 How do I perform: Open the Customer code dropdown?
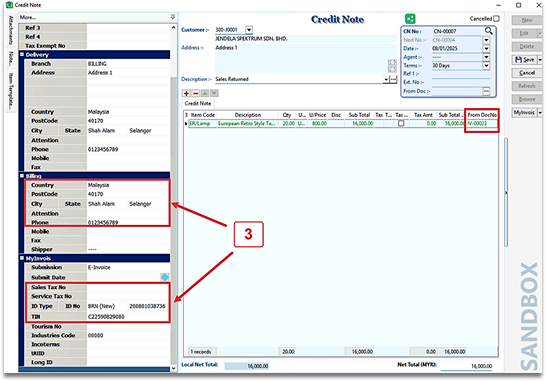(249, 30)
